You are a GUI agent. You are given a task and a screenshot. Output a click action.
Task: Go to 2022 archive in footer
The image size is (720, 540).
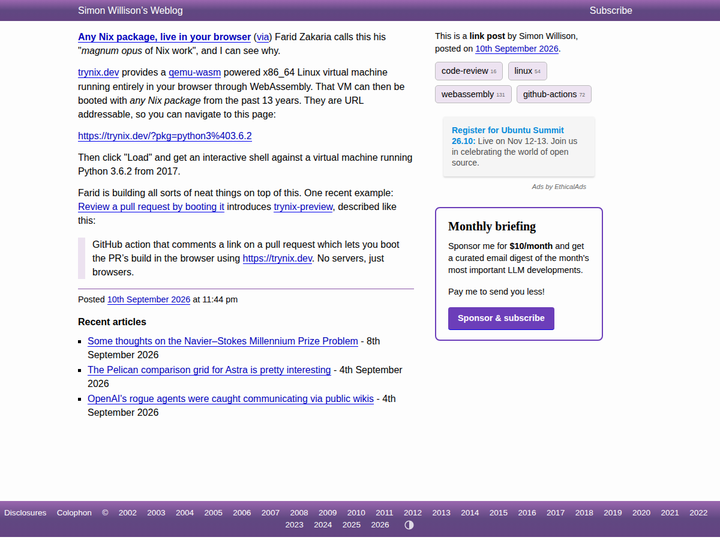pos(698,512)
